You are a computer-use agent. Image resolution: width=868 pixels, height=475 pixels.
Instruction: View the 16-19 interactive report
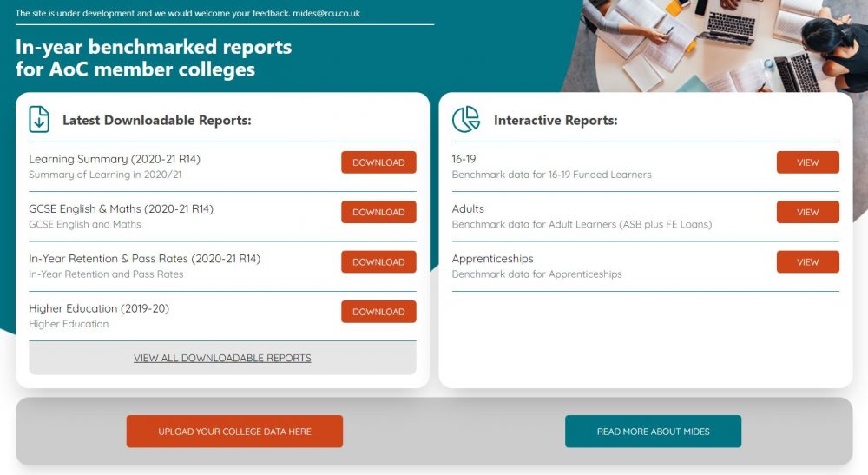pos(807,162)
